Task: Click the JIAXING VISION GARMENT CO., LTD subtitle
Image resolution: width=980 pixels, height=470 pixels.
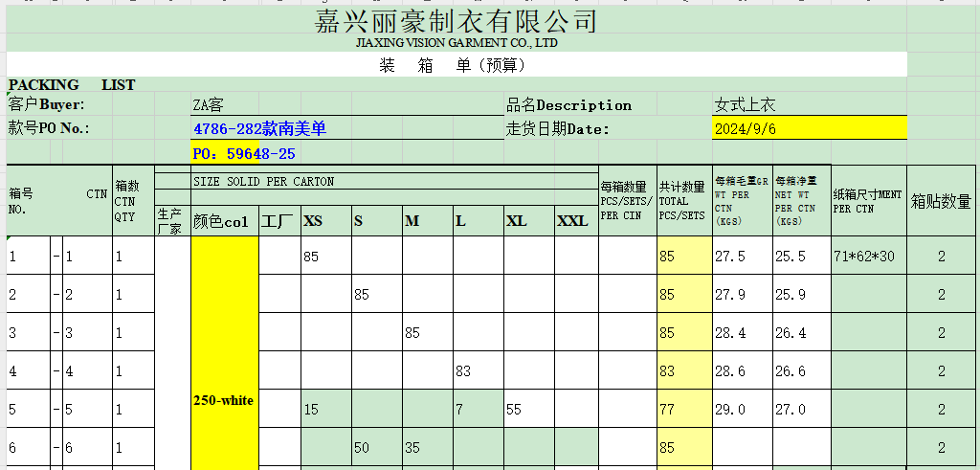Action: coord(457,43)
